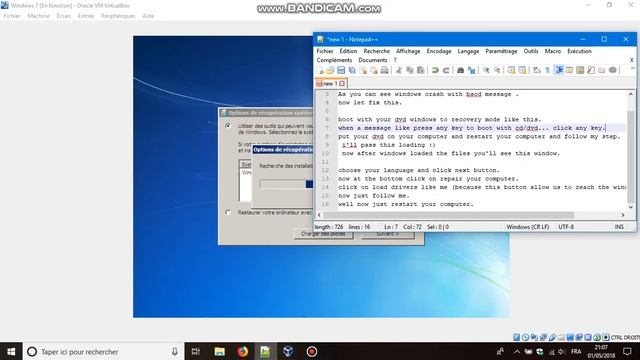Click the VirtualBox optical disk status icon
The image size is (640, 360).
tap(525, 337)
